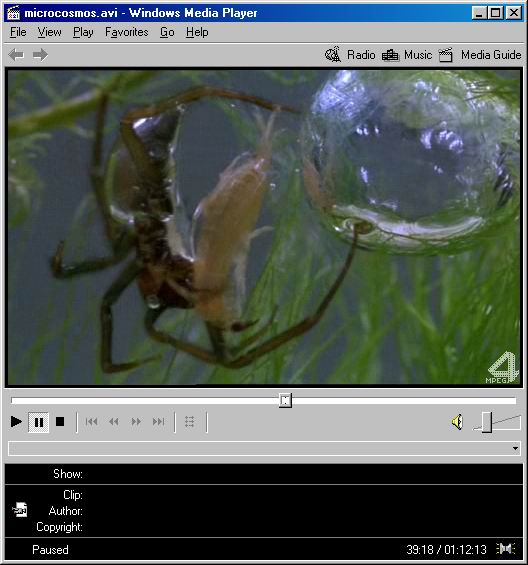Click the Preview playlist icon
This screenshot has height=565, width=528.
[190, 422]
